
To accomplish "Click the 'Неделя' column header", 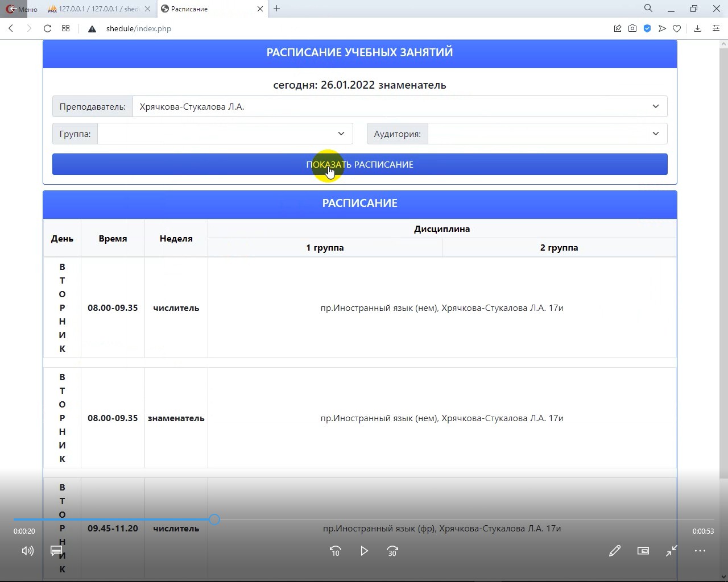I will click(x=176, y=239).
